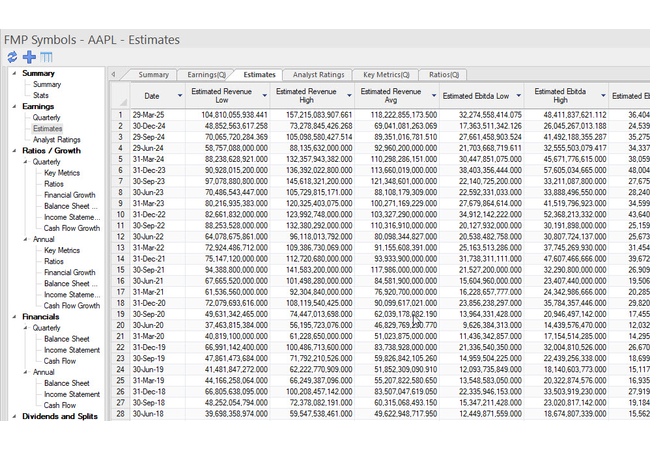650x450 pixels.
Task: Open the Analyst Ratings tab
Action: click(x=318, y=75)
